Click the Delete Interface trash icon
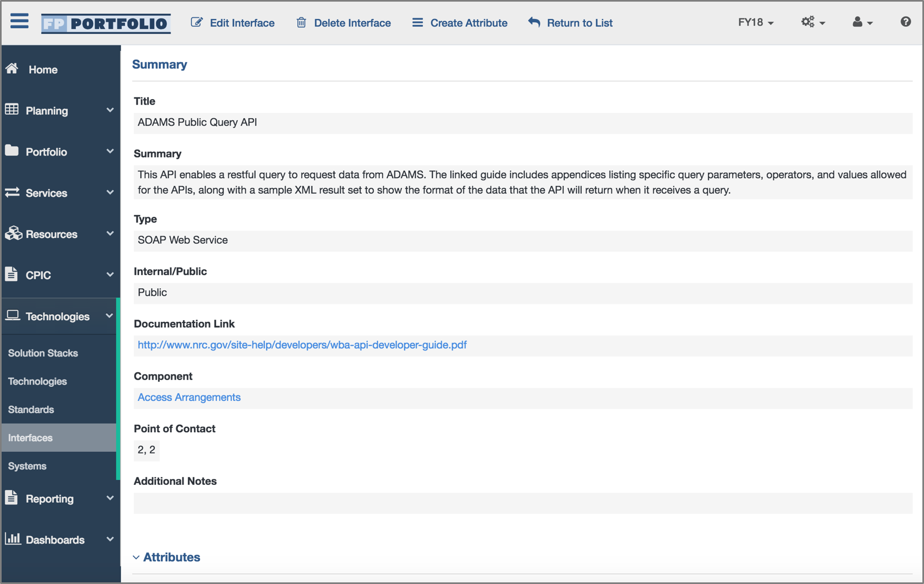The height and width of the screenshot is (584, 924). [x=301, y=22]
